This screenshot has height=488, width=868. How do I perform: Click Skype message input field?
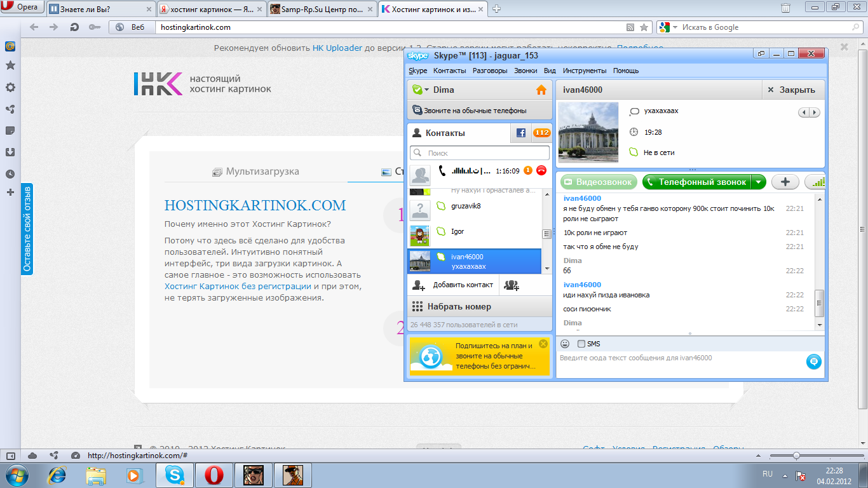(x=680, y=363)
